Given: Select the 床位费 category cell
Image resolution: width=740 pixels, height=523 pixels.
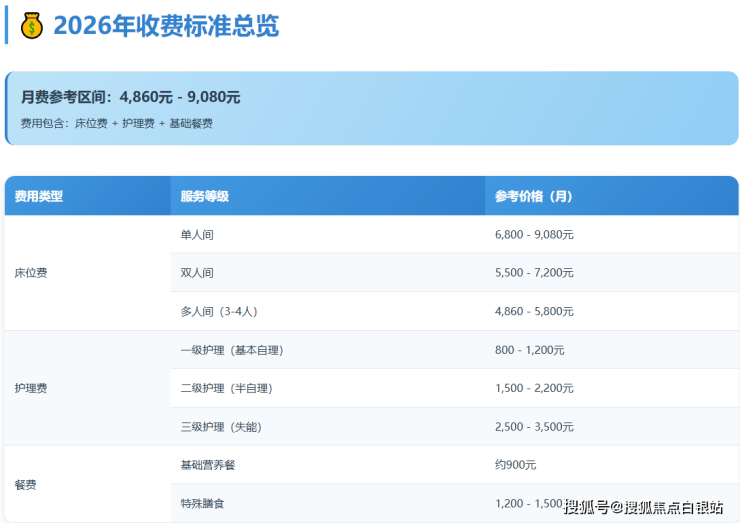Looking at the screenshot, I should (x=31, y=272).
